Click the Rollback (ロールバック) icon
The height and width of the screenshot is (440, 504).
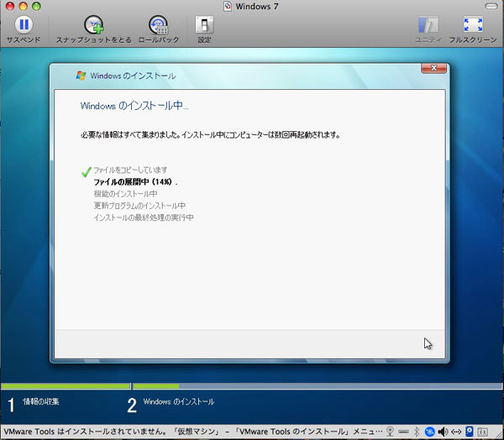pos(157,25)
